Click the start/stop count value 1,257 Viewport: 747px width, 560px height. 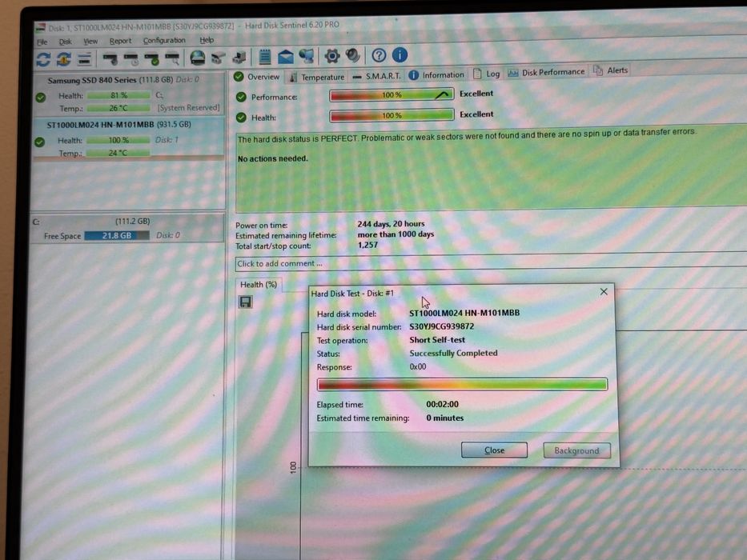click(x=367, y=245)
